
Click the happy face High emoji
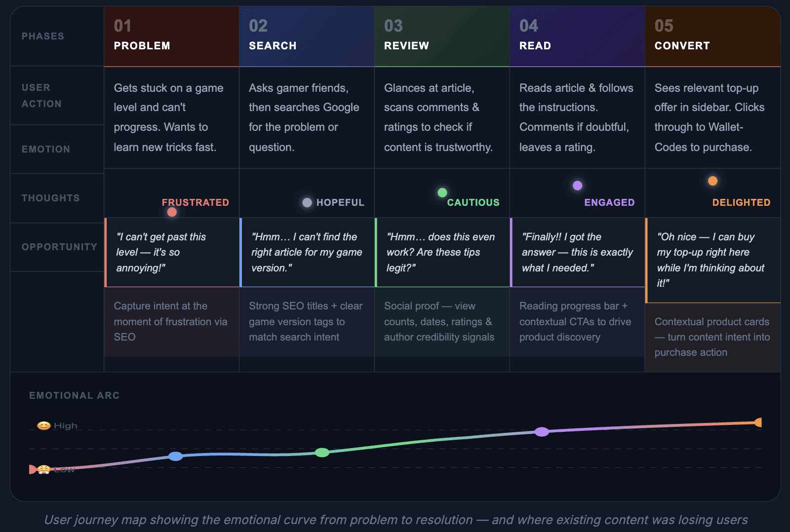44,425
